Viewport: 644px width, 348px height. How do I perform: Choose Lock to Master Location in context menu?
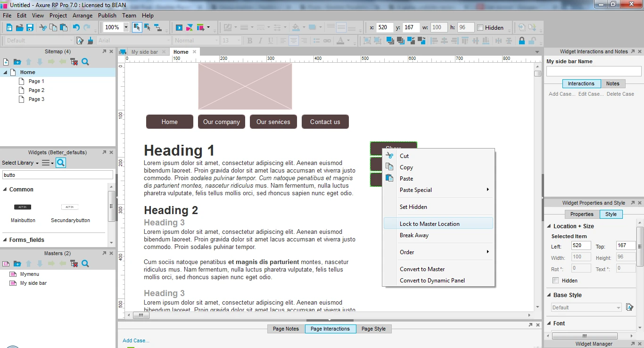438,224
